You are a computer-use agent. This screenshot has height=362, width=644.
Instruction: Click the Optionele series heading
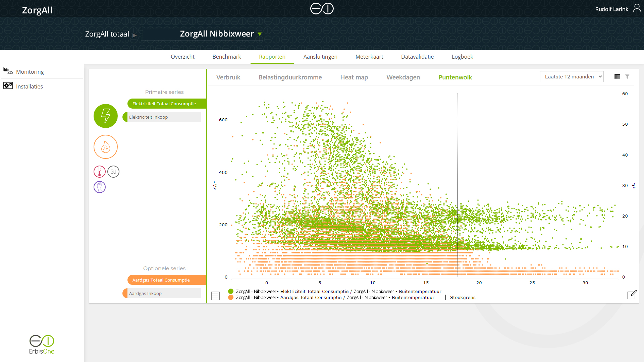(x=164, y=268)
